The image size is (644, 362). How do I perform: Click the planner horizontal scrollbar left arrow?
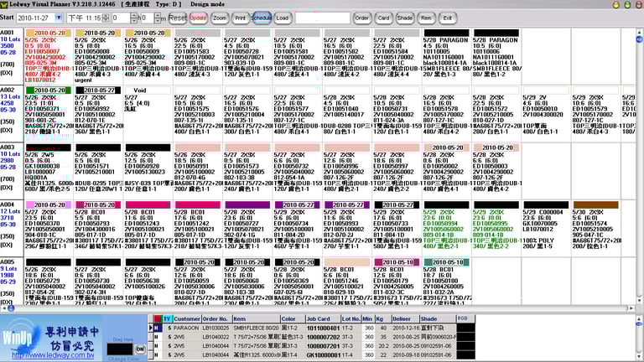[3, 308]
